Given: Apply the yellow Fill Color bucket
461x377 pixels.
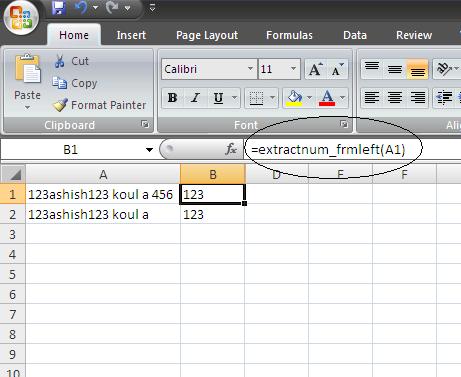Looking at the screenshot, I should 294,98.
